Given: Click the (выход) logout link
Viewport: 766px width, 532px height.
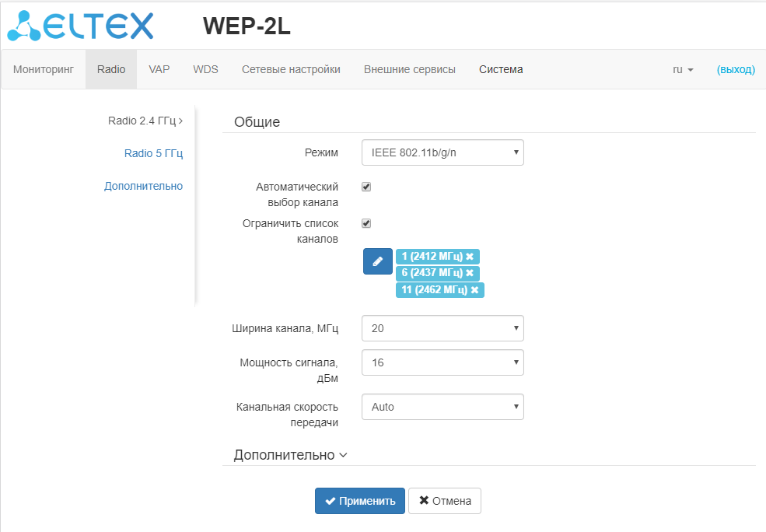Looking at the screenshot, I should click(736, 69).
